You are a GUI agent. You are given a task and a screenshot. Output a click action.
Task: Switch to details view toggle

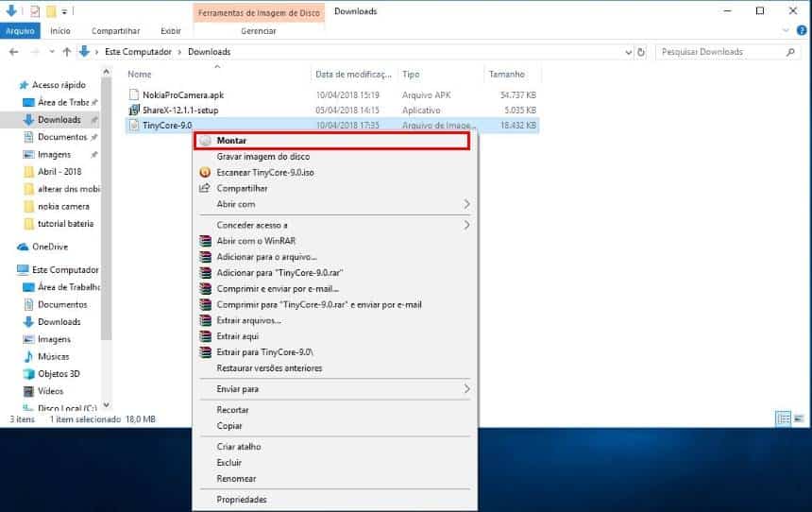click(x=783, y=418)
